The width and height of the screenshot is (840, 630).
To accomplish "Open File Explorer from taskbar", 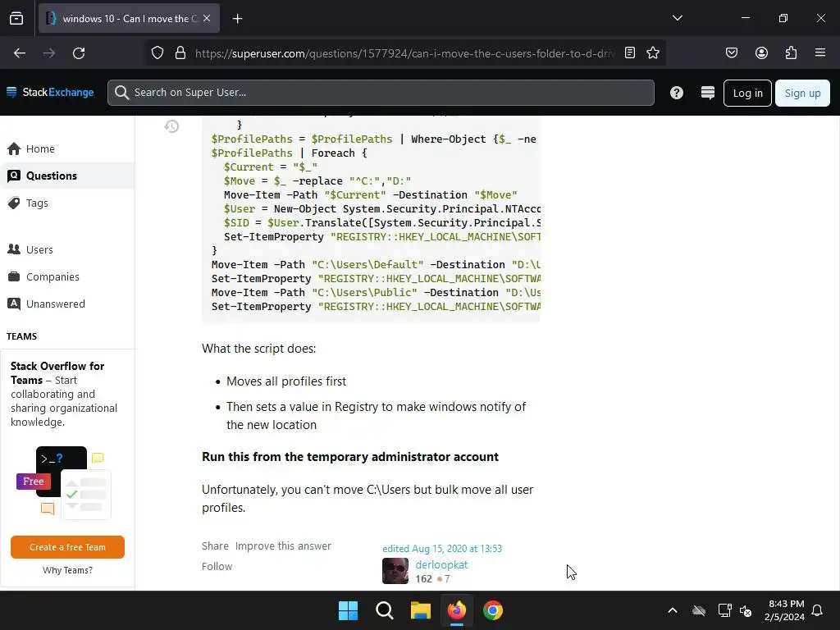I will coord(421,610).
